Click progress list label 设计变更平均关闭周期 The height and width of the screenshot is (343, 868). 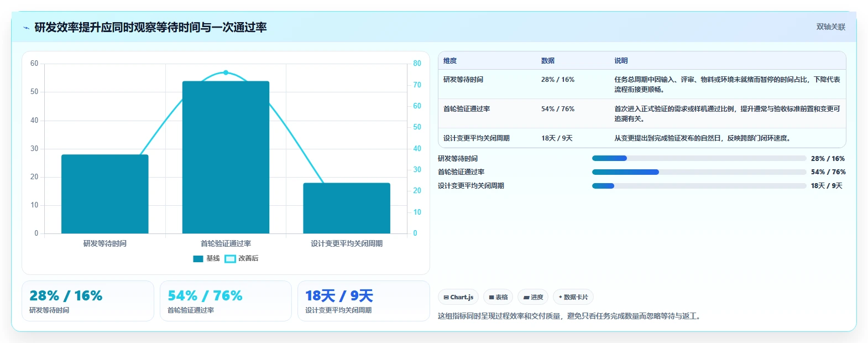(x=471, y=186)
